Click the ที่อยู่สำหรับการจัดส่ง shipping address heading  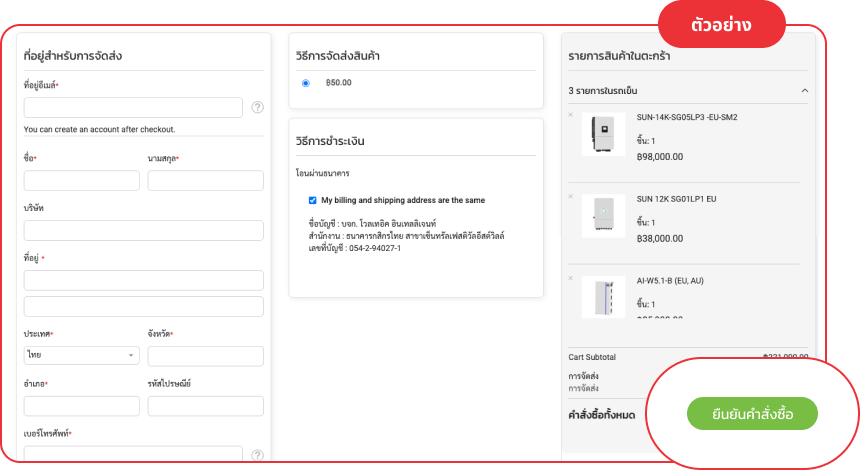click(73, 56)
